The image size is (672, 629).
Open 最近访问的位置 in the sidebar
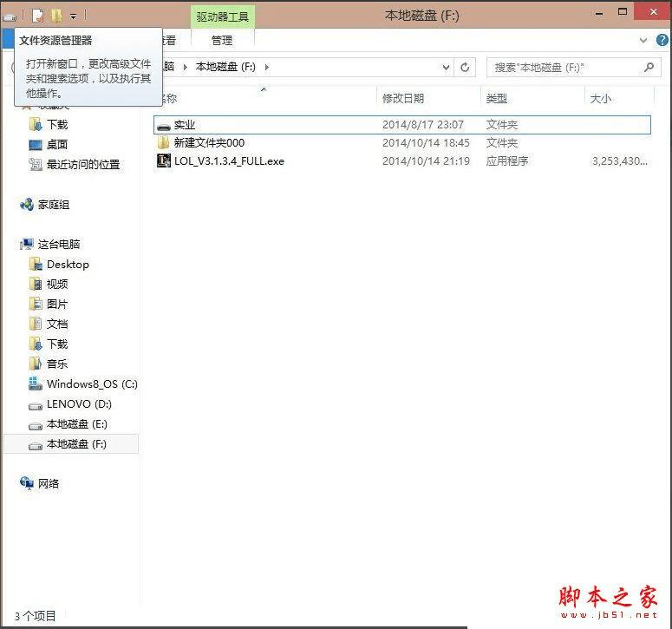pos(83,164)
